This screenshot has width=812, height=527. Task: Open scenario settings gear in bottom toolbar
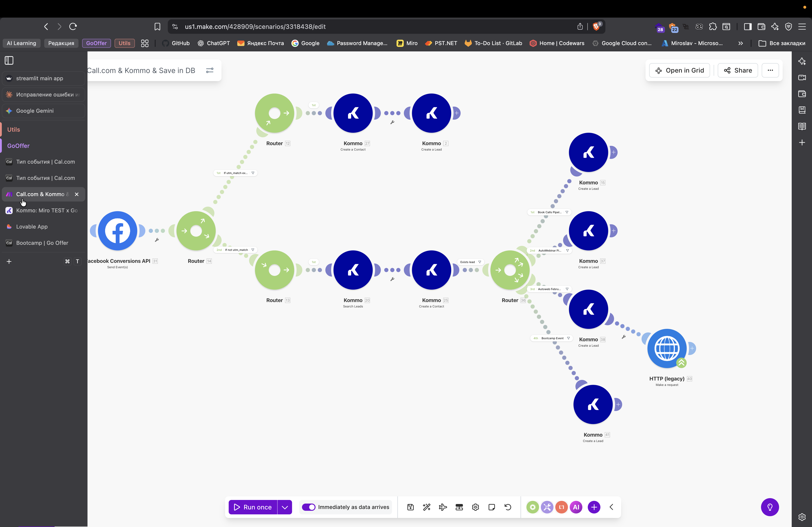tap(475, 507)
